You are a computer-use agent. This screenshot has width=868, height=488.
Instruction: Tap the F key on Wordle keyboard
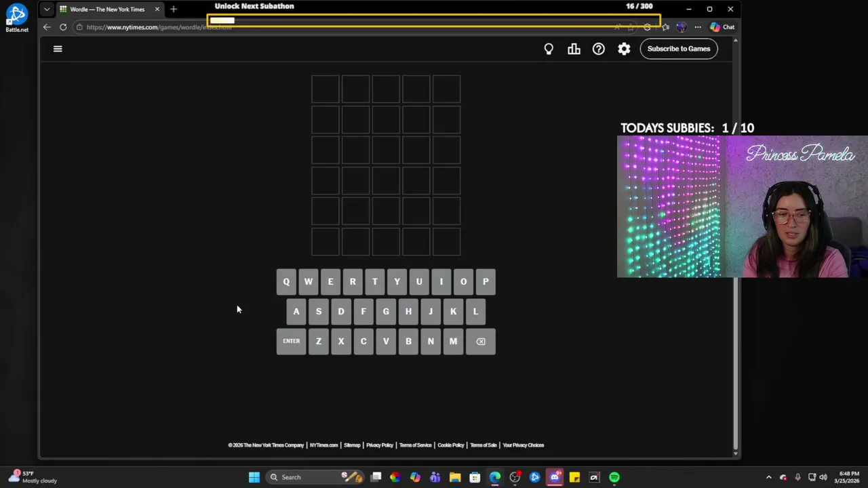(363, 312)
